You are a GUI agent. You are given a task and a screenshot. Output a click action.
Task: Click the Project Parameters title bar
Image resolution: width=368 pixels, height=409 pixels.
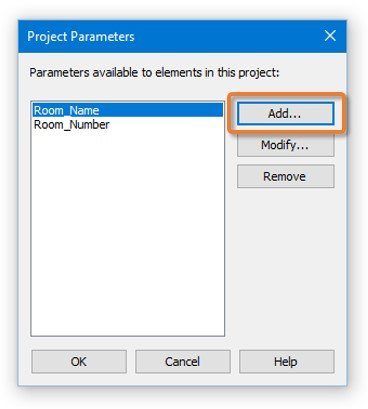point(167,36)
